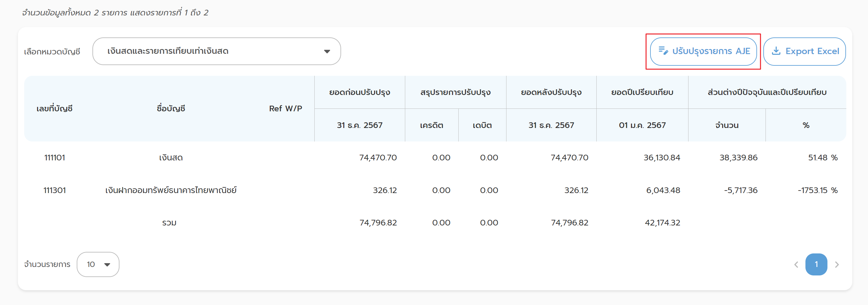Screen dimensions: 868x305
Task: Expand the account category dropdown
Action: pos(216,51)
